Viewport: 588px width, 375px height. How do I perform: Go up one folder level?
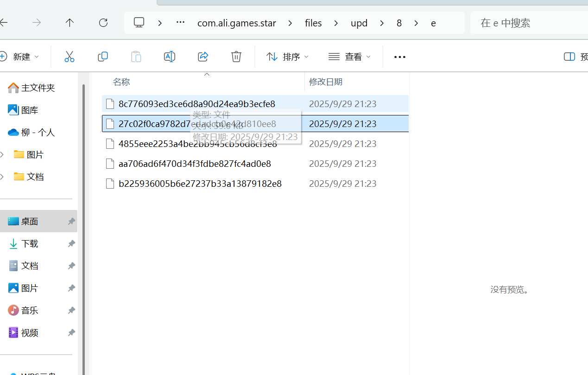(70, 23)
